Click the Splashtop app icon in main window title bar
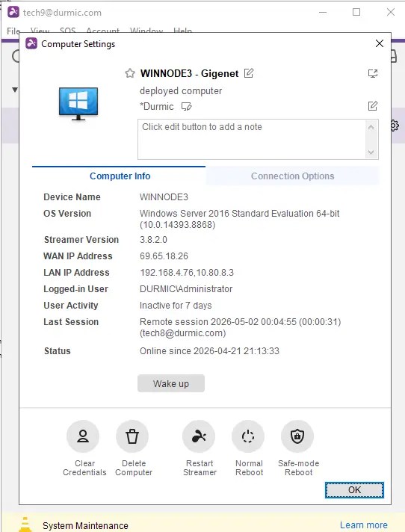 [13, 12]
